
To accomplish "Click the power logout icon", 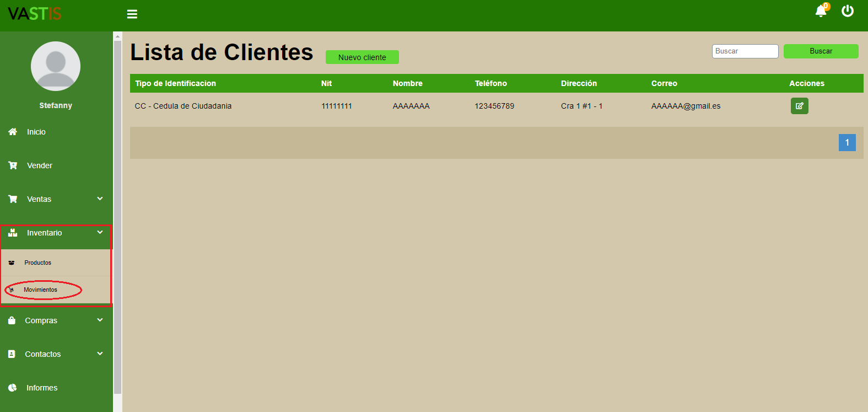I will [847, 11].
